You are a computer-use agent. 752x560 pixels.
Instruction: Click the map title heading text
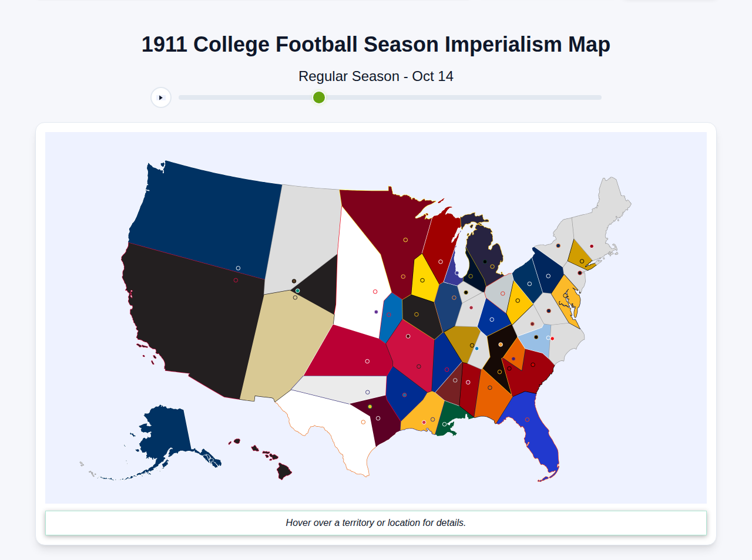point(376,44)
